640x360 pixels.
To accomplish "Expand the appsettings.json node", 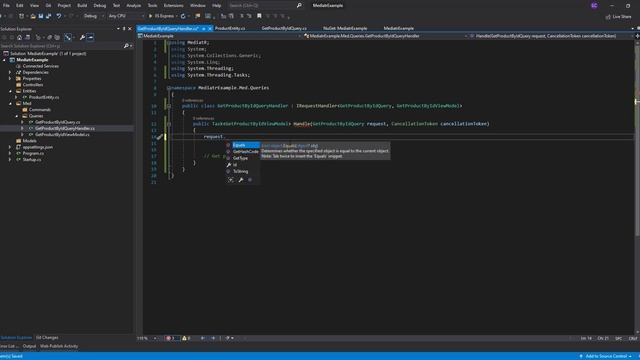I will click(x=10, y=147).
